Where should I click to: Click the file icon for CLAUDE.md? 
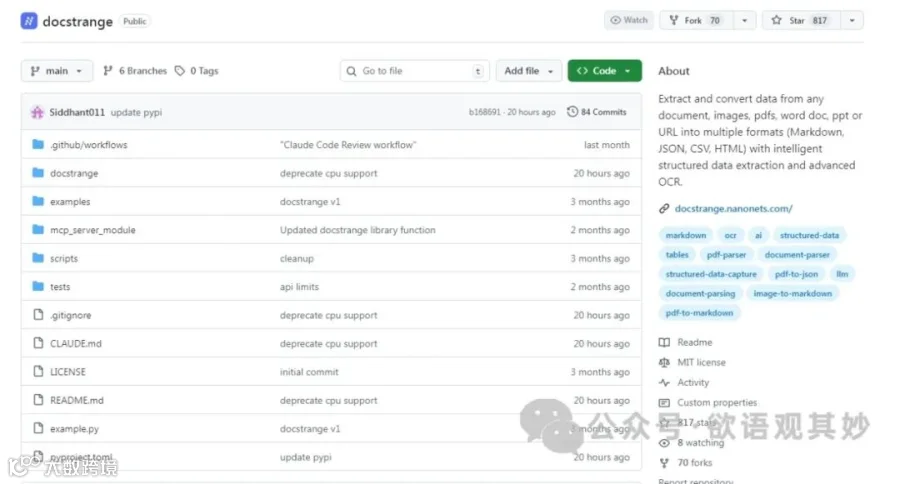(x=38, y=343)
